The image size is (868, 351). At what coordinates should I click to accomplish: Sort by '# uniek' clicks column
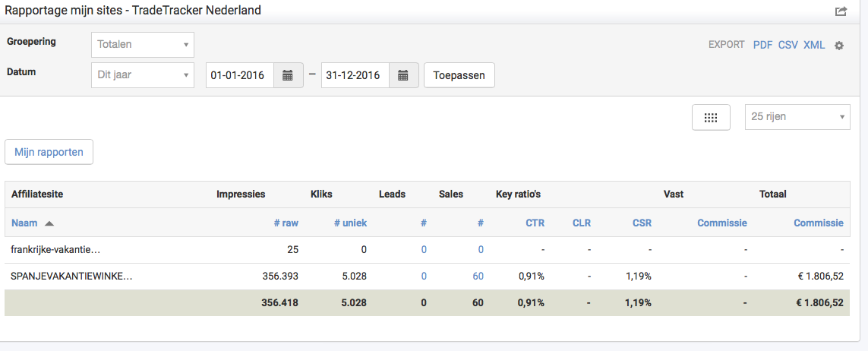tap(349, 223)
